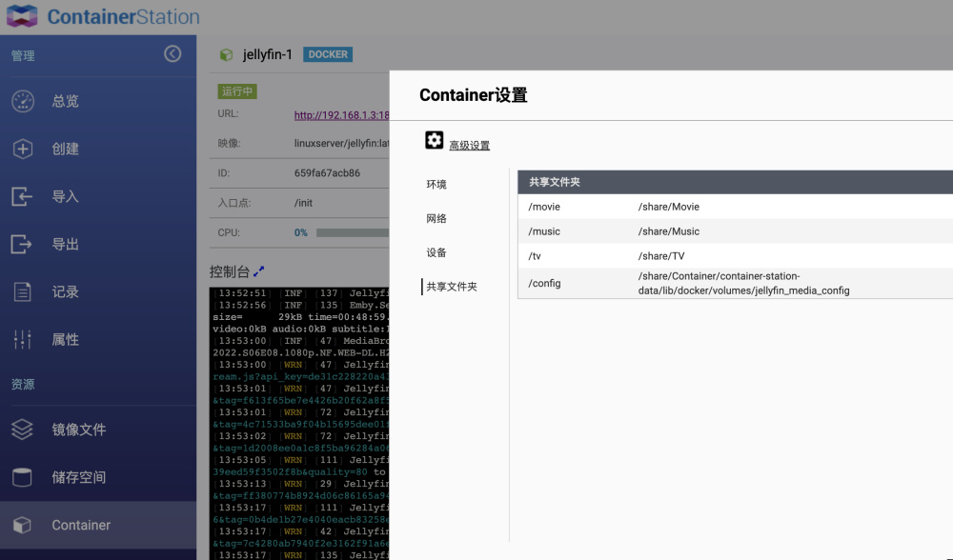Collapse the sidebar with the arrow button
Image resolution: width=953 pixels, height=560 pixels.
tap(172, 54)
